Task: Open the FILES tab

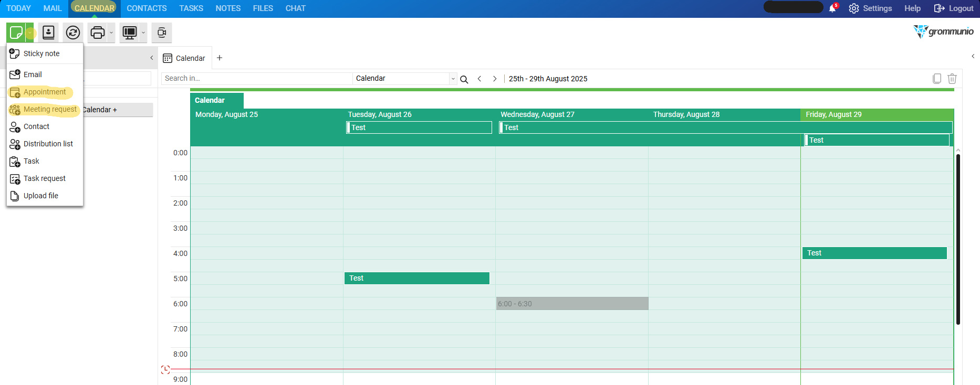Action: point(263,8)
